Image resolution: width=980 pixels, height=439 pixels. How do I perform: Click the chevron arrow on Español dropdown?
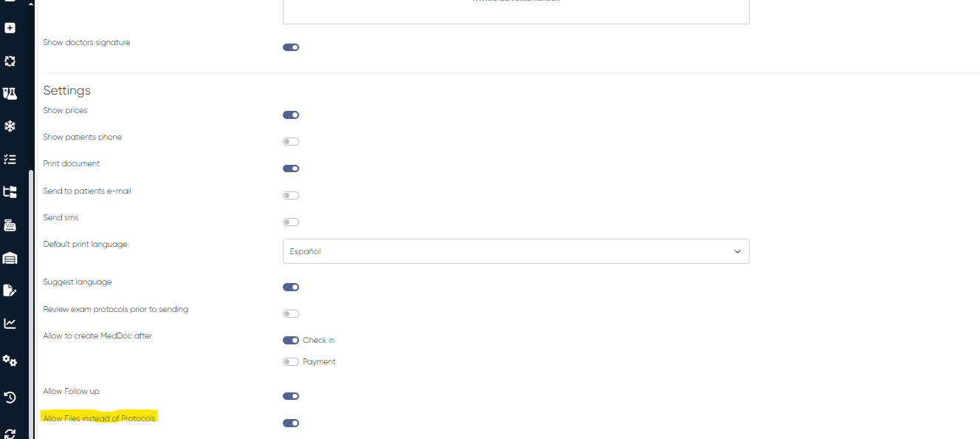(737, 252)
